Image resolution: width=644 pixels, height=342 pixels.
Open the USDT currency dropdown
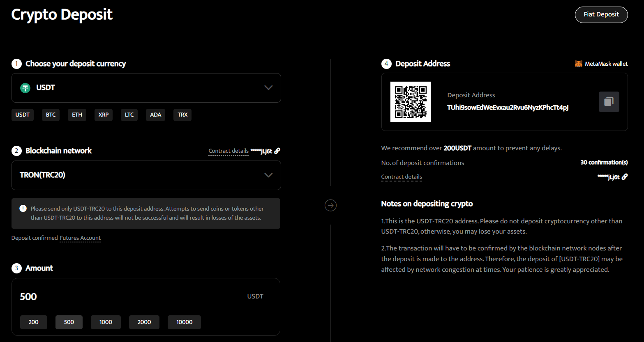(x=146, y=88)
